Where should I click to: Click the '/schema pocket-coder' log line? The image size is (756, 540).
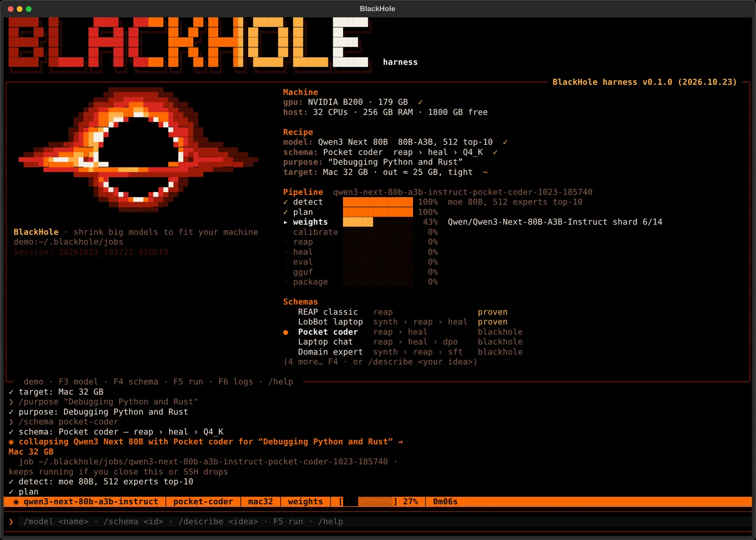[x=69, y=422]
